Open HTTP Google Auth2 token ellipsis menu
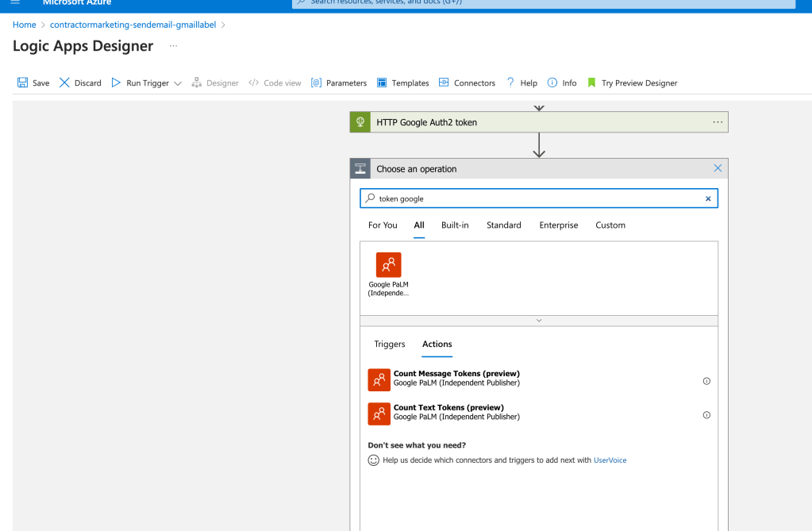Image resolution: width=812 pixels, height=531 pixels. pyautogui.click(x=718, y=122)
